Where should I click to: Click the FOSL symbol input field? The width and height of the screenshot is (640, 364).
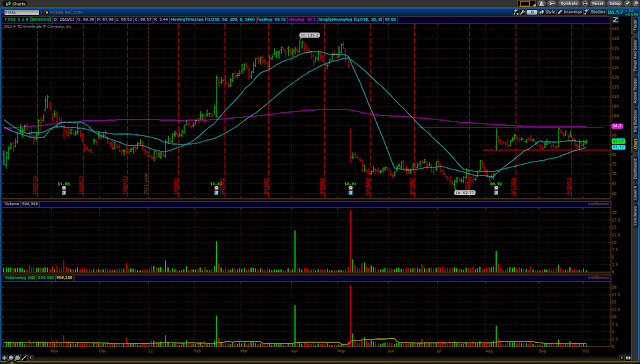22,12
